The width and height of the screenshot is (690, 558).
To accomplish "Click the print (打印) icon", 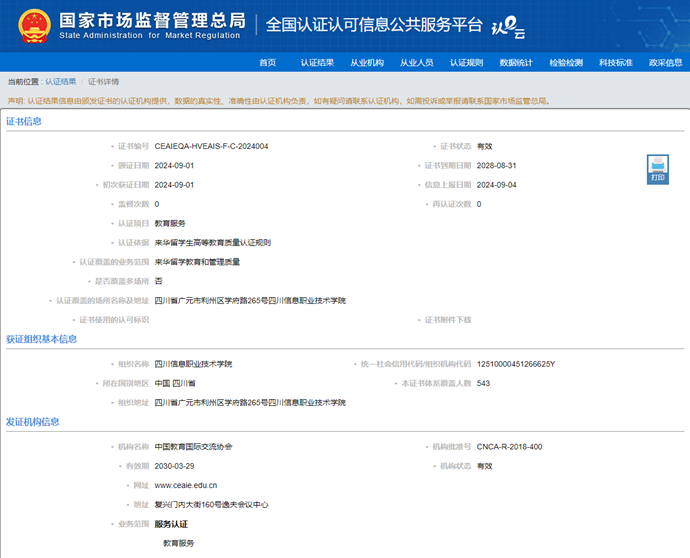I will pos(657,168).
